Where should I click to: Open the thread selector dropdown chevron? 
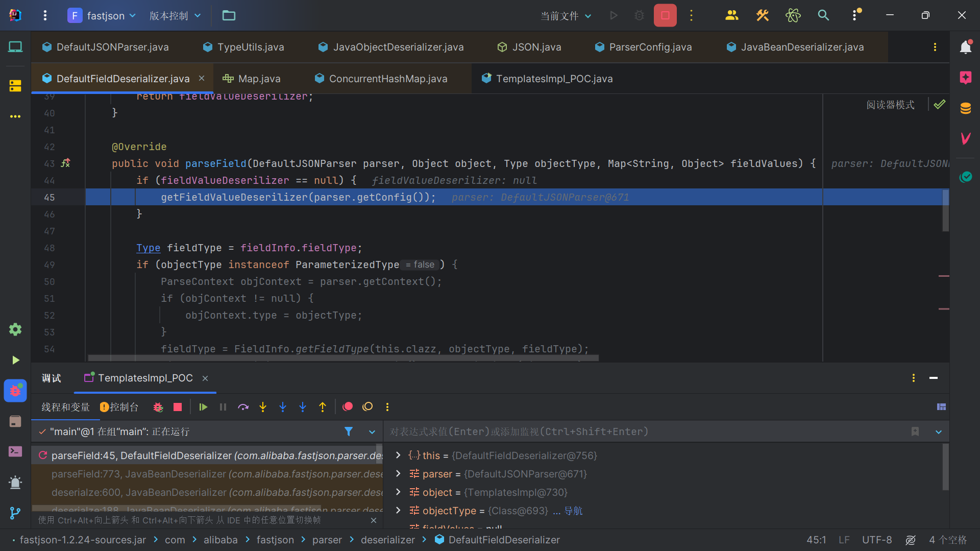372,432
